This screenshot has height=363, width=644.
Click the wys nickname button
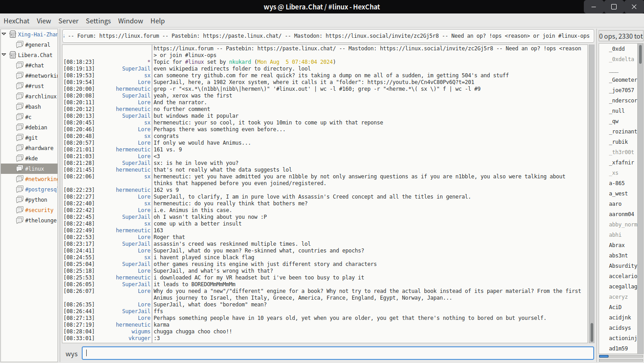(71, 354)
